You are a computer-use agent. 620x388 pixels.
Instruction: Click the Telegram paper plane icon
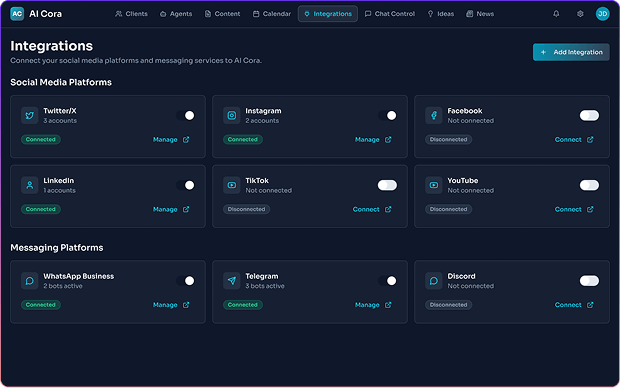(232, 281)
